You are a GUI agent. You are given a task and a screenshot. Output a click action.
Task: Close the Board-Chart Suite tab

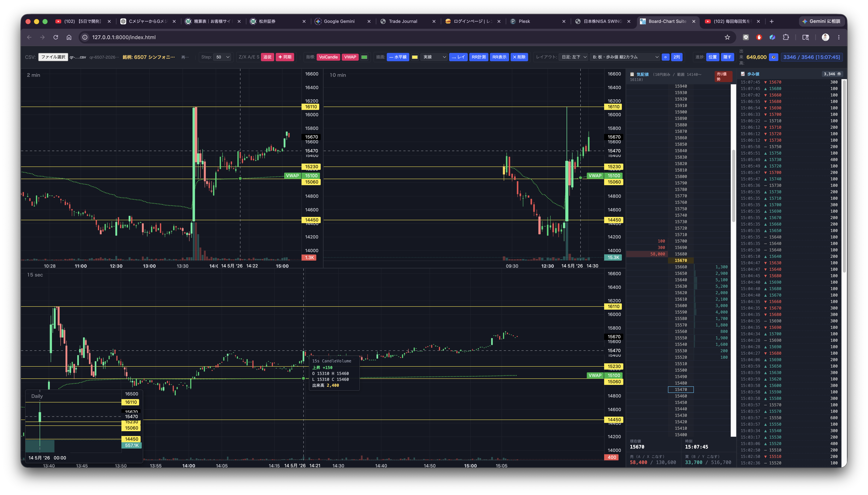694,21
